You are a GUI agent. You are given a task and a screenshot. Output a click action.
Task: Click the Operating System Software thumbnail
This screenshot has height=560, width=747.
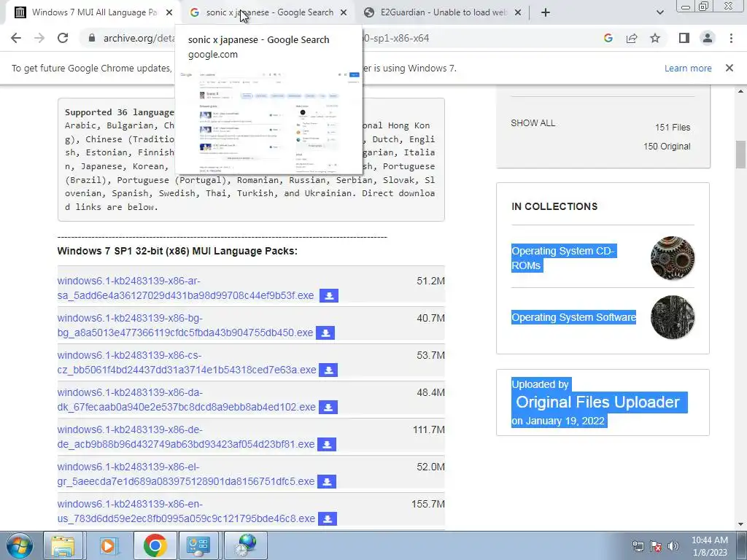coord(672,317)
